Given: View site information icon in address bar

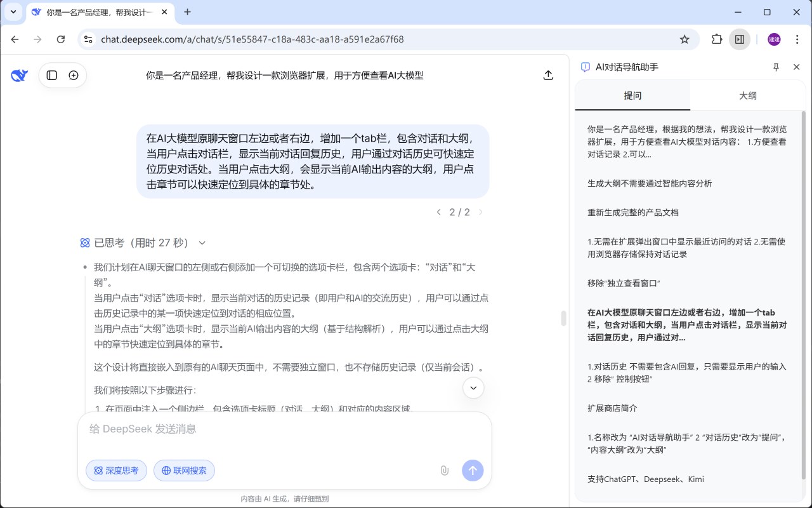Looking at the screenshot, I should pyautogui.click(x=89, y=39).
